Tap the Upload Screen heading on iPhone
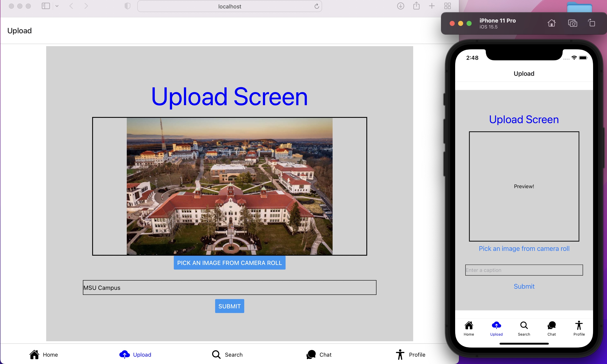 pos(524,120)
